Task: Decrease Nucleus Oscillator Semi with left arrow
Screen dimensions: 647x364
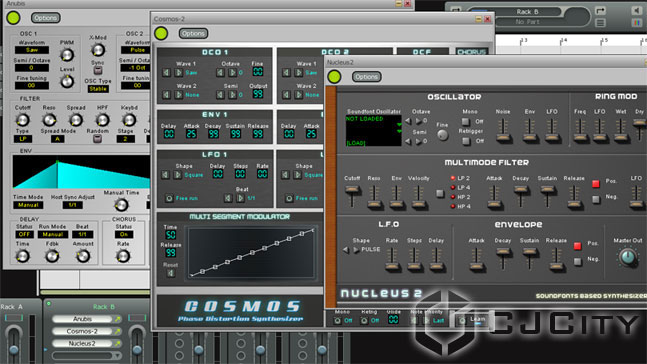Action: (408, 142)
